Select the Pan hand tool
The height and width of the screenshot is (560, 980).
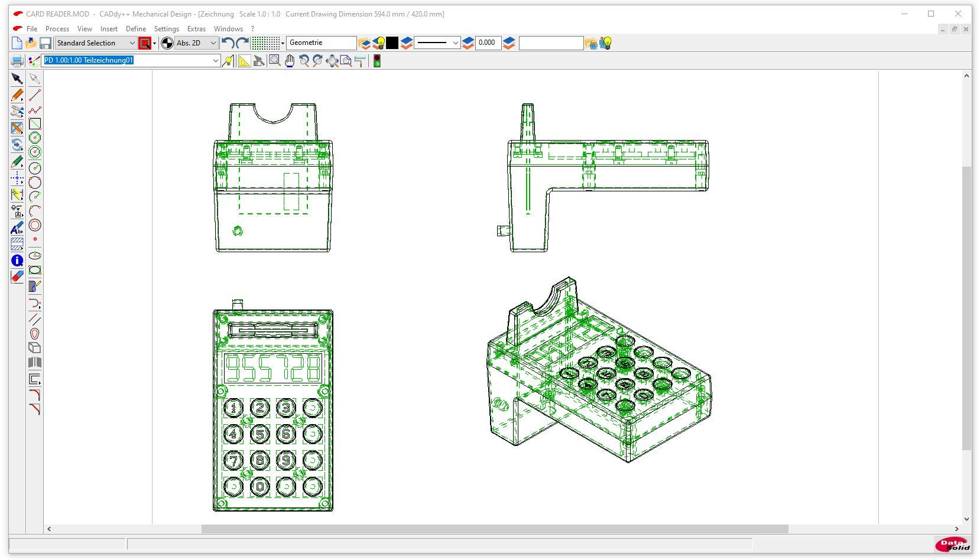(289, 61)
